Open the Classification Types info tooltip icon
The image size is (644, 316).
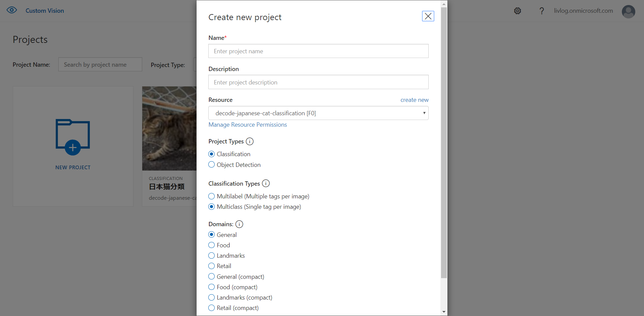click(x=266, y=183)
